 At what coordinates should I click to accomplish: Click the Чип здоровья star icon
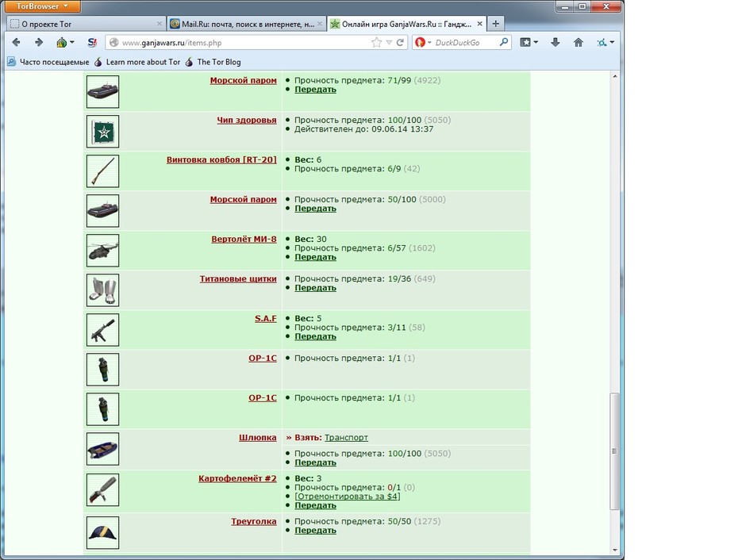102,132
